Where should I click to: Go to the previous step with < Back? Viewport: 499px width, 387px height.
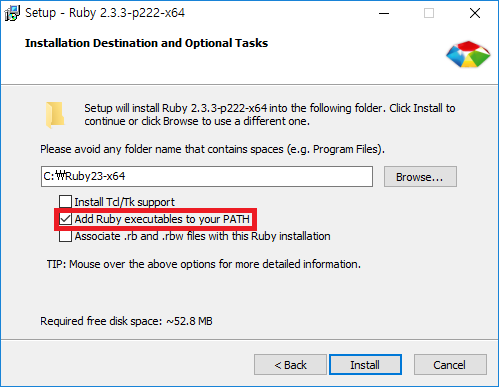(x=290, y=365)
